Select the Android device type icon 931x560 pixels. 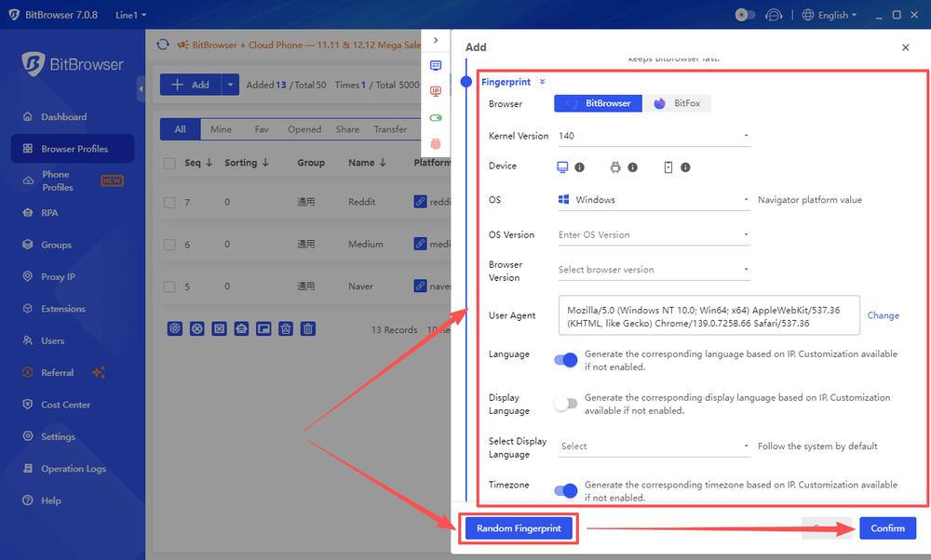tap(614, 166)
